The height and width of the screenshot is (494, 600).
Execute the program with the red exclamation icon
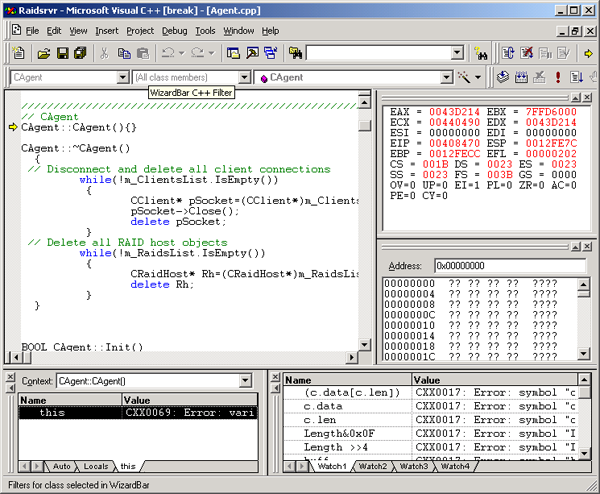(558, 77)
